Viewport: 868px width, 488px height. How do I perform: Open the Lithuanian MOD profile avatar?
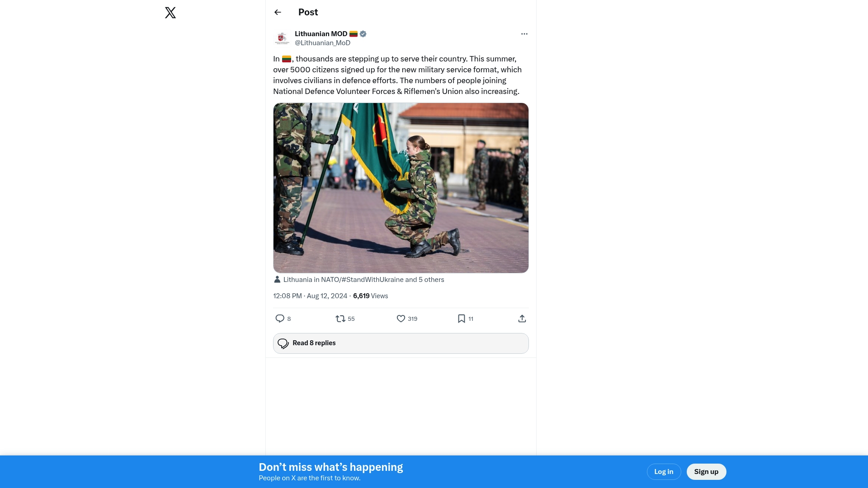coord(282,38)
